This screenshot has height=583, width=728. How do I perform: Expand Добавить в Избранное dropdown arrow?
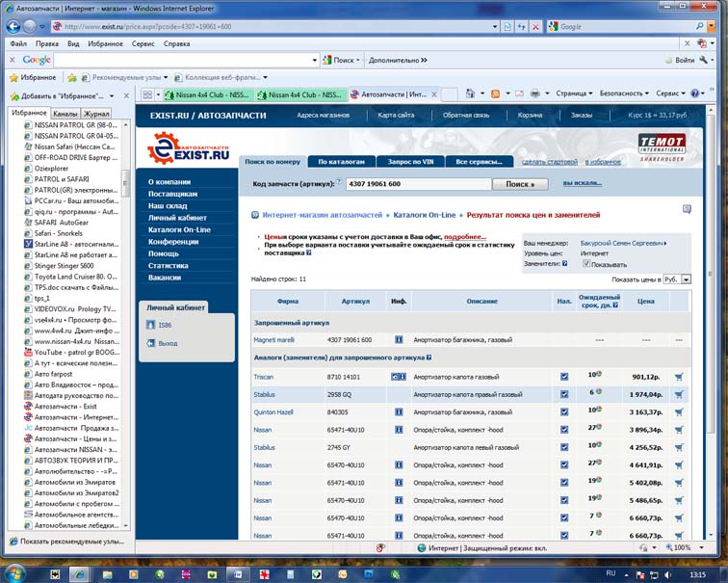(112, 96)
